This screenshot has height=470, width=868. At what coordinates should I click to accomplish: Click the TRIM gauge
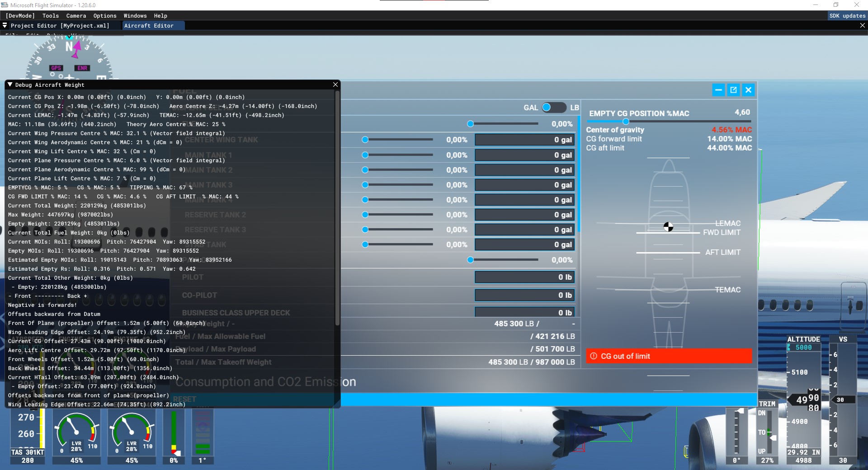(x=767, y=432)
